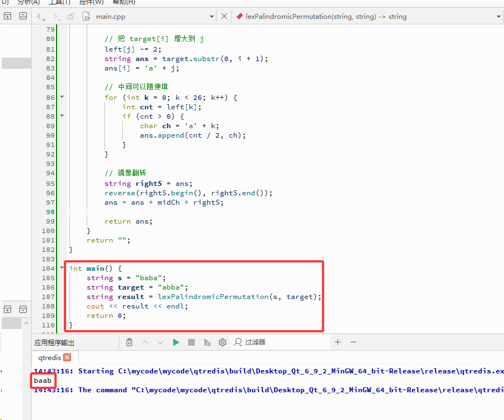Go back with the orange left arrow
504x420 pixels.
click(x=39, y=16)
